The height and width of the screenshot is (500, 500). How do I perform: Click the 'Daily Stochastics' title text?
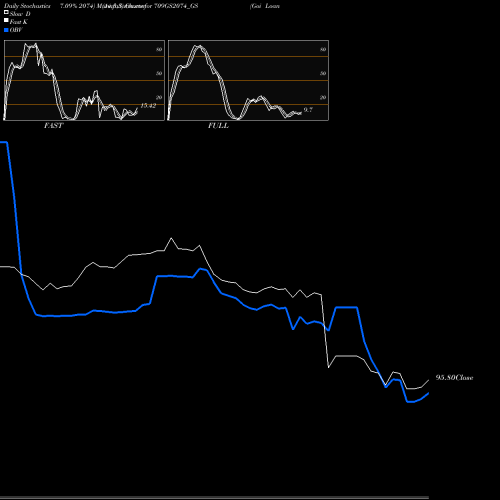pos(27,6)
